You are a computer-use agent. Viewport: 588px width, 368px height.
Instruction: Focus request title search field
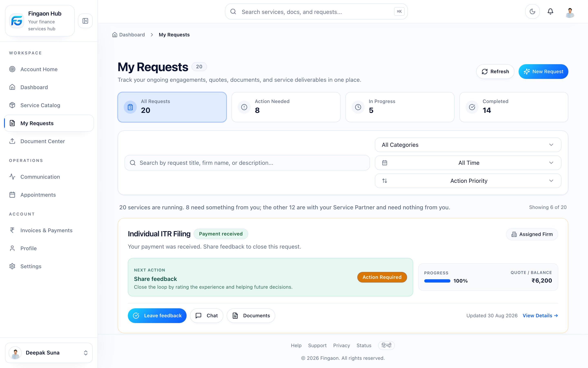(x=247, y=163)
